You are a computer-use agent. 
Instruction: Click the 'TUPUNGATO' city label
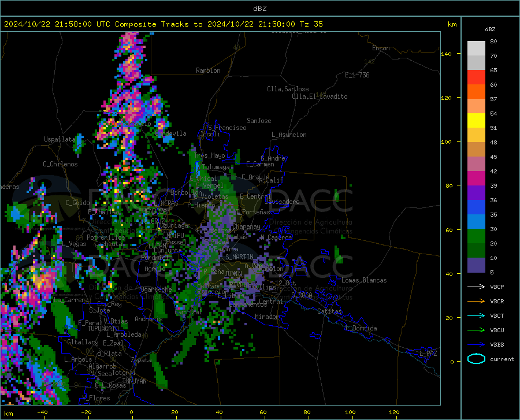point(103,329)
